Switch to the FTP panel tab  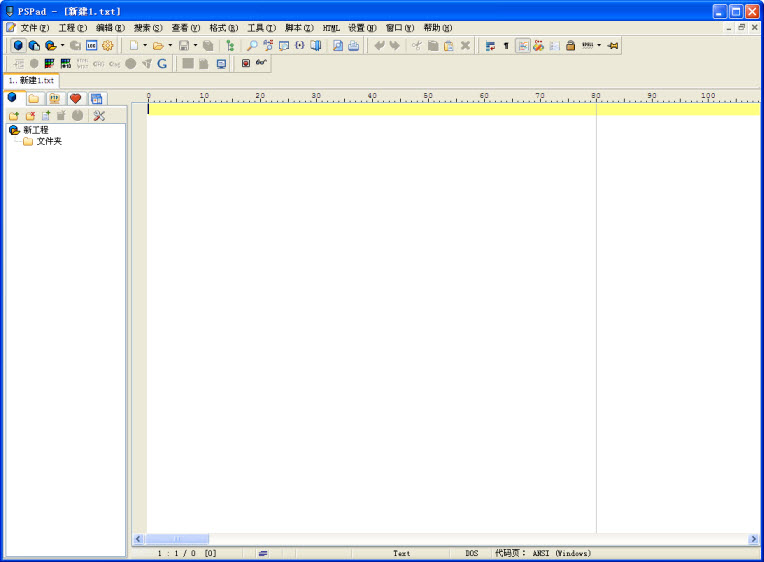click(55, 99)
